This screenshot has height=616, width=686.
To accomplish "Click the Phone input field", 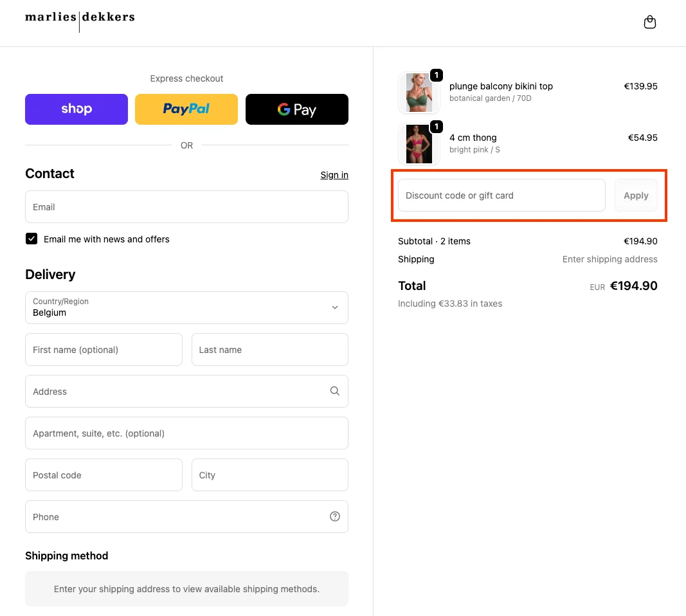I will 187,517.
